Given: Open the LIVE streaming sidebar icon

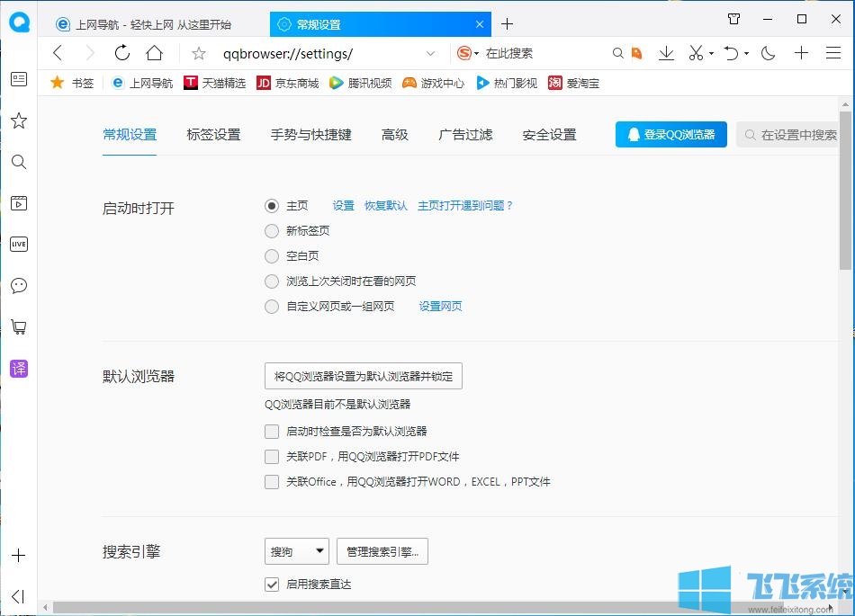Looking at the screenshot, I should tap(19, 245).
